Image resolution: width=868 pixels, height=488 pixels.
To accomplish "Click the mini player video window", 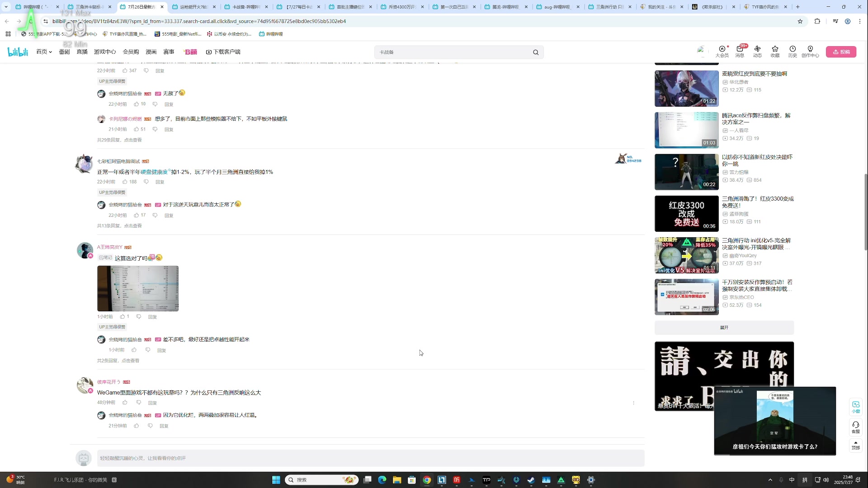I will pyautogui.click(x=775, y=421).
